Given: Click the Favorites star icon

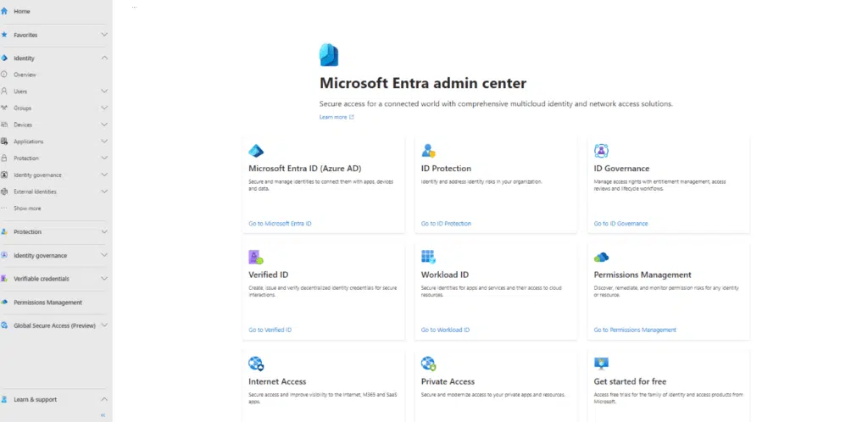Looking at the screenshot, I should click(x=4, y=35).
